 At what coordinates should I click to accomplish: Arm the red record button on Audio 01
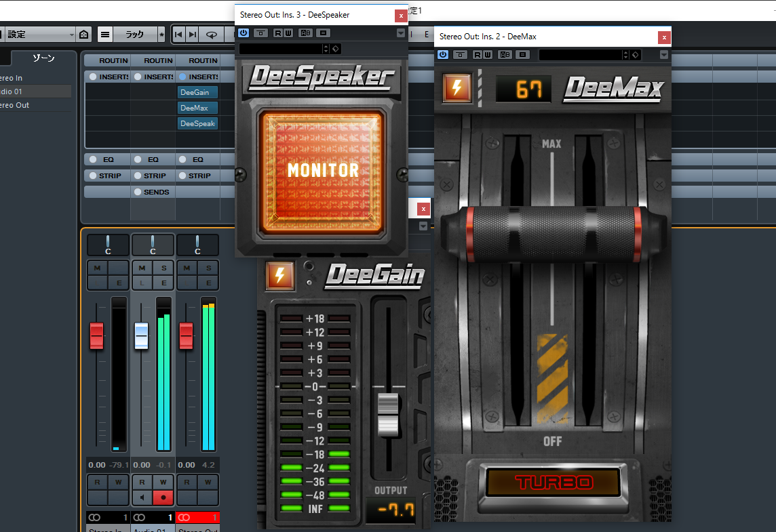163,497
